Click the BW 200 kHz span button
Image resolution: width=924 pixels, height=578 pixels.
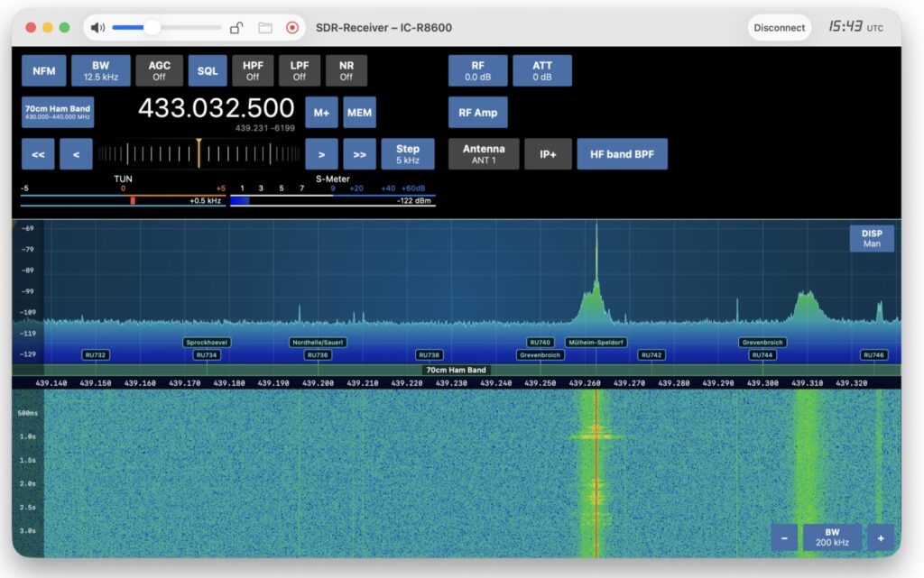pos(832,538)
